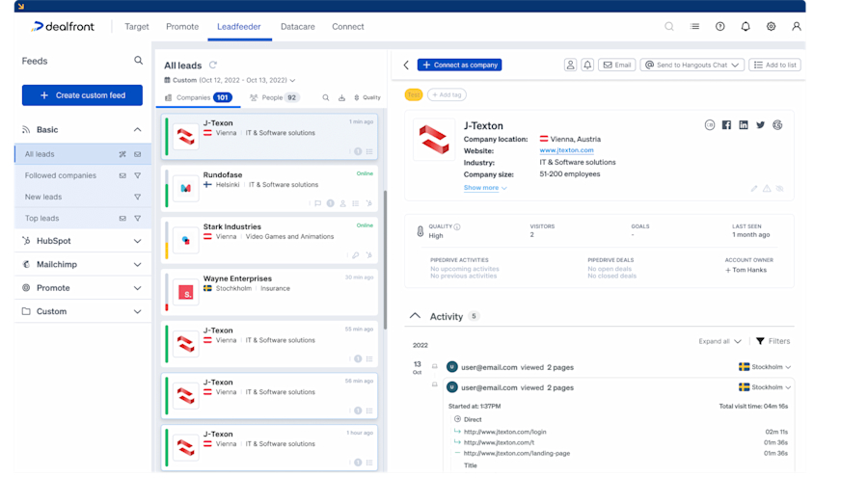Click the comment flag icon on the Rundofase card

(317, 203)
